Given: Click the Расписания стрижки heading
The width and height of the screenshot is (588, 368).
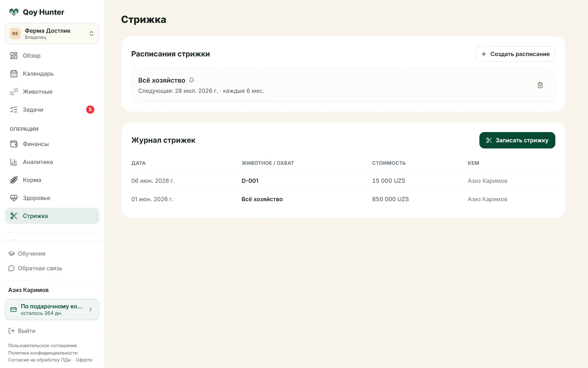Looking at the screenshot, I should (171, 54).
